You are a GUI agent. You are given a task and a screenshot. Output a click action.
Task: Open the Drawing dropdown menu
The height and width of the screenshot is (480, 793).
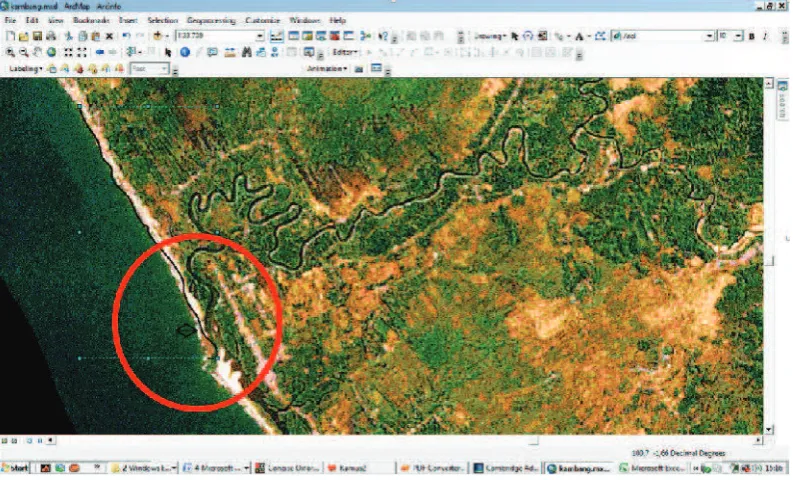click(490, 36)
